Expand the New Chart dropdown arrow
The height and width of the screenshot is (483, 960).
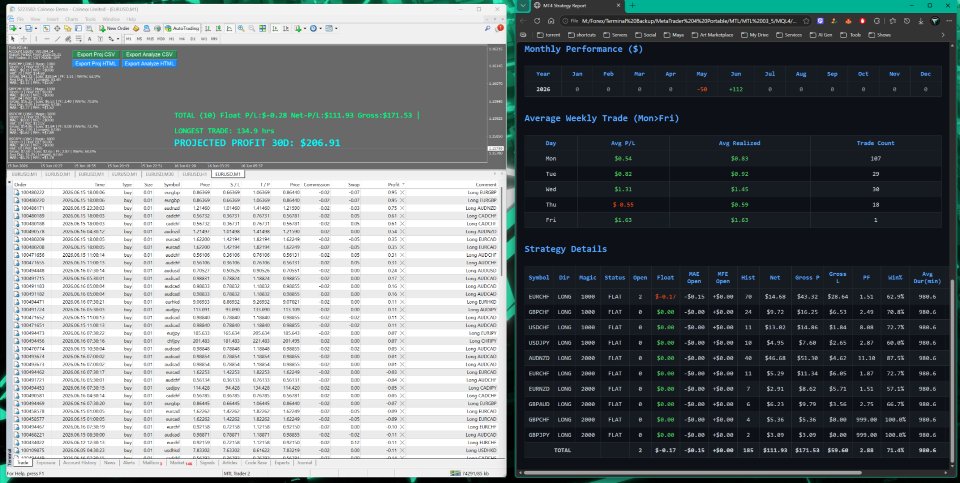point(20,28)
